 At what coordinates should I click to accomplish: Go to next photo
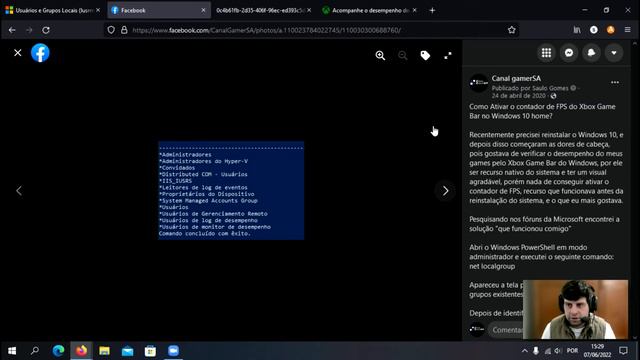tap(445, 191)
